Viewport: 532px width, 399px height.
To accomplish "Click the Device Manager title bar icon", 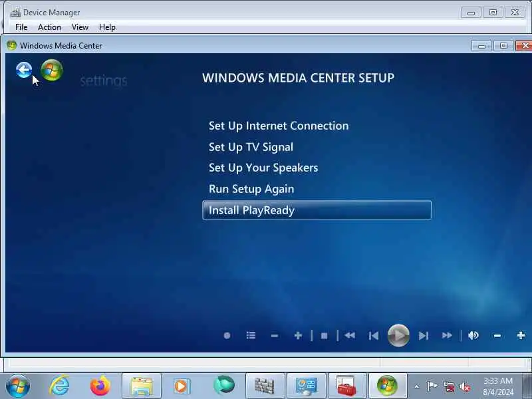I will coord(15,13).
